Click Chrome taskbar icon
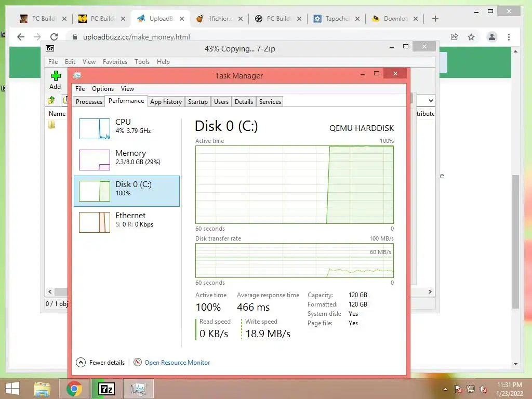Screen dimensions: 532x399 point(74,389)
